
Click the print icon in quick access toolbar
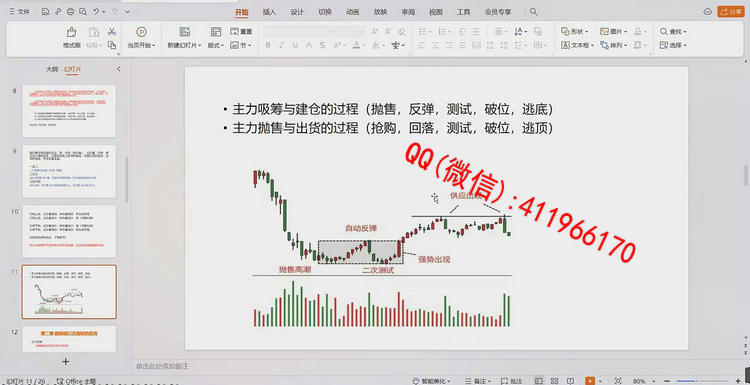(x=71, y=11)
